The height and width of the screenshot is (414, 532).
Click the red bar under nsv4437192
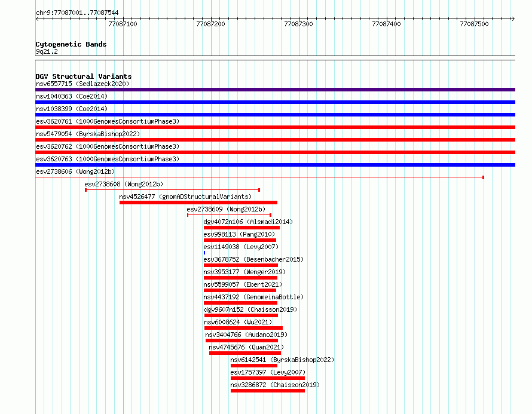(240, 303)
